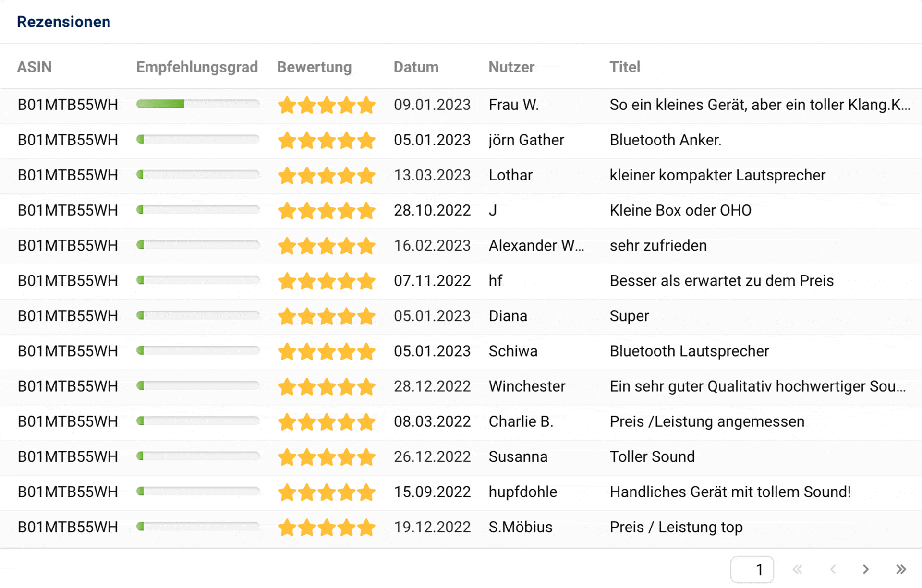Sort by Datum column header
Screen dimensions: 922x588
[416, 67]
